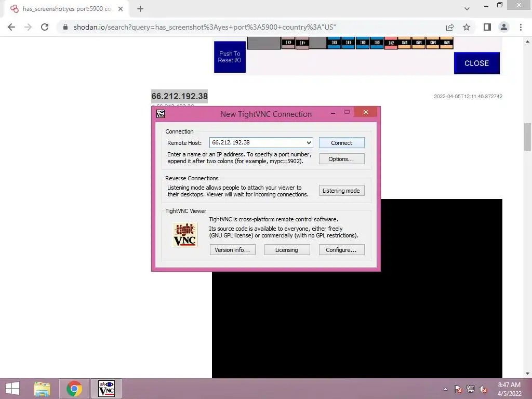Show hidden system tray icons

[445, 389]
